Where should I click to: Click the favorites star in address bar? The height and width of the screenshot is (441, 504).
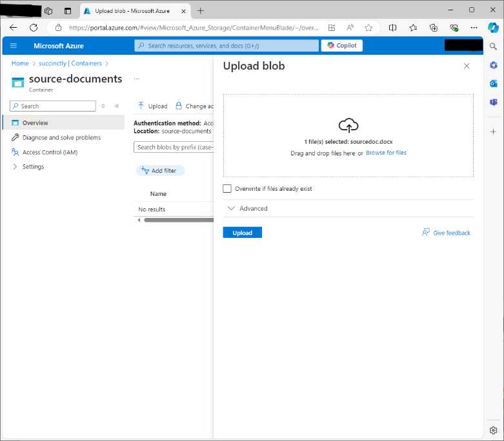click(368, 28)
